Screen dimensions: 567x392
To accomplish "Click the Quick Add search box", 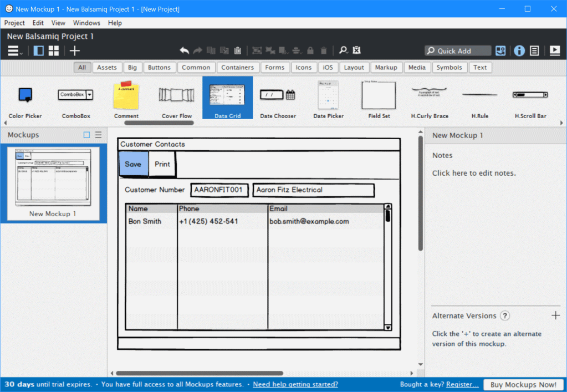I will tap(459, 50).
